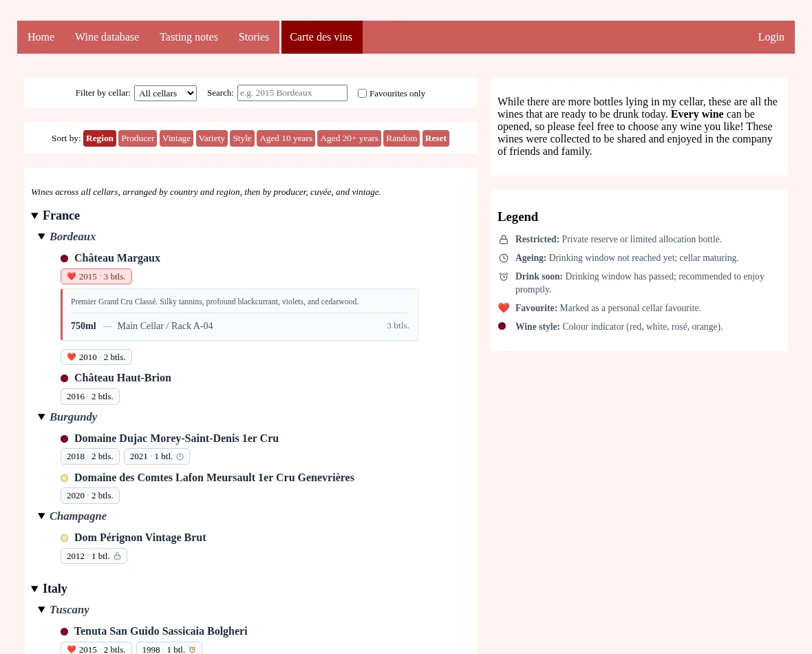Sort wines by Style
Screen dimensions: 812x654
point(242,138)
